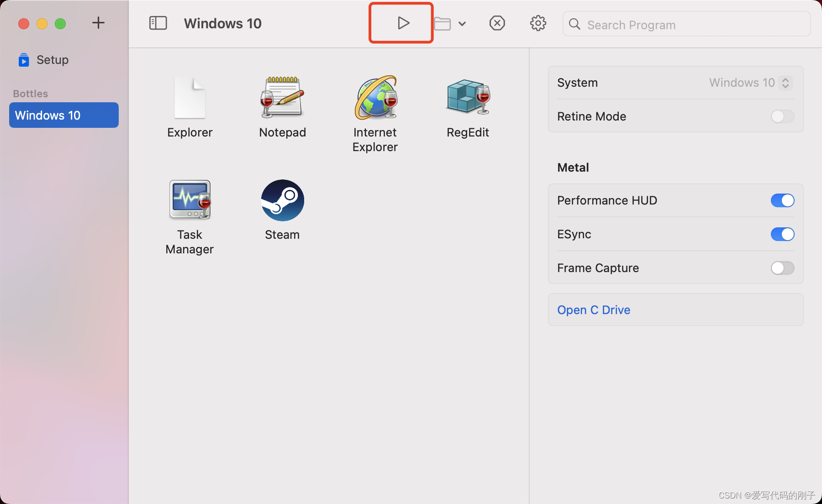Add a new bottle with plus icon
The height and width of the screenshot is (504, 822).
98,22
